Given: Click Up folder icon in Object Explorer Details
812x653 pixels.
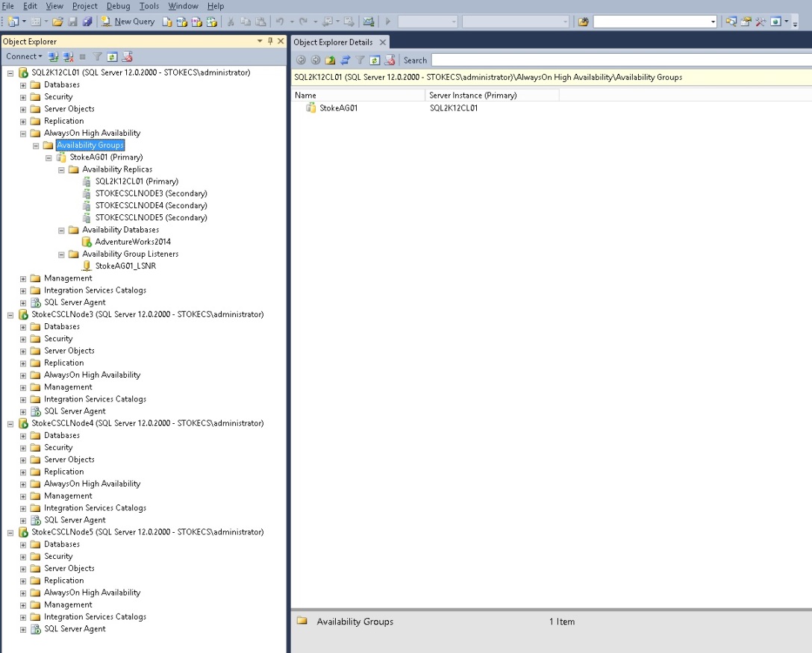Looking at the screenshot, I should [x=330, y=60].
